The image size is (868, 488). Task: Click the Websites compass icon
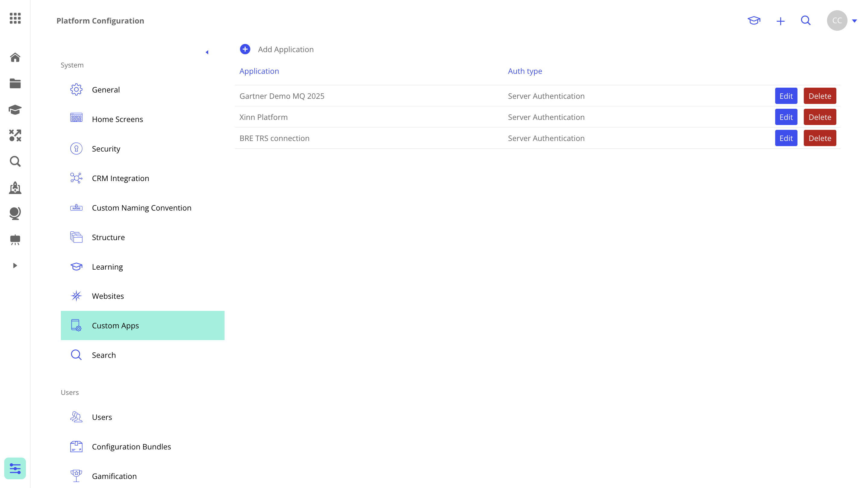[76, 296]
